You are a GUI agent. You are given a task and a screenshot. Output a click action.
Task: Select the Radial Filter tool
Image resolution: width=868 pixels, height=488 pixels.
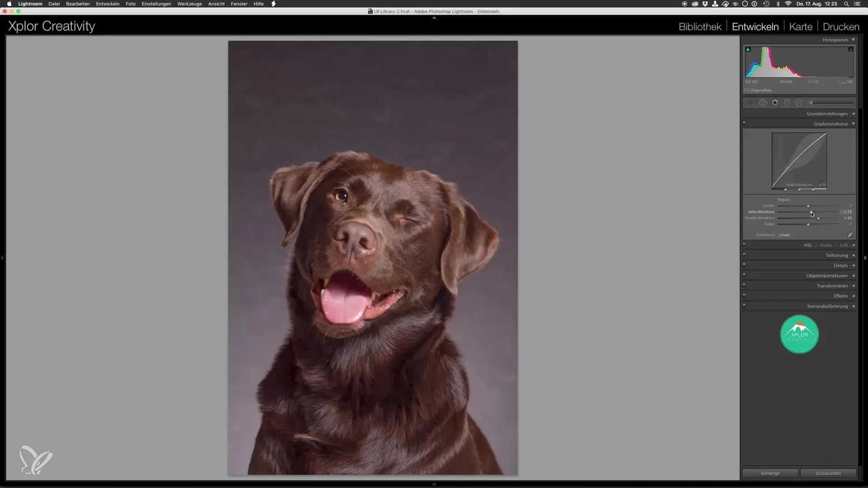click(x=799, y=103)
